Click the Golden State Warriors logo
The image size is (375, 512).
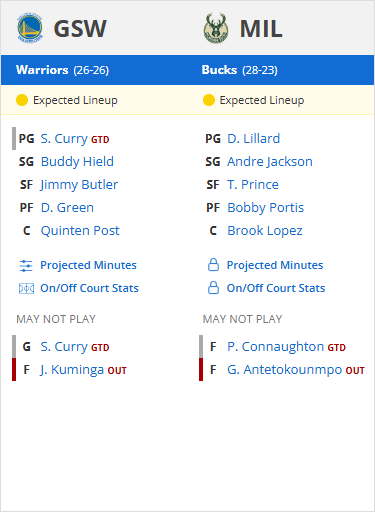(x=30, y=28)
